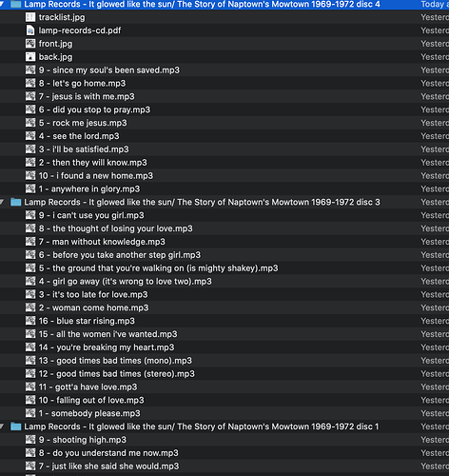Select the disc 1 folder name
449x476 pixels.
click(202, 426)
